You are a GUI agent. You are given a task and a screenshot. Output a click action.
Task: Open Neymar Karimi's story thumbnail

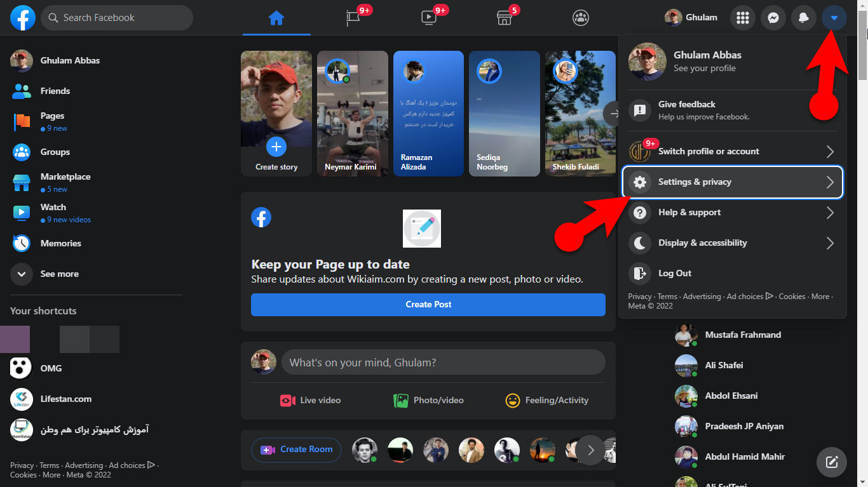352,113
